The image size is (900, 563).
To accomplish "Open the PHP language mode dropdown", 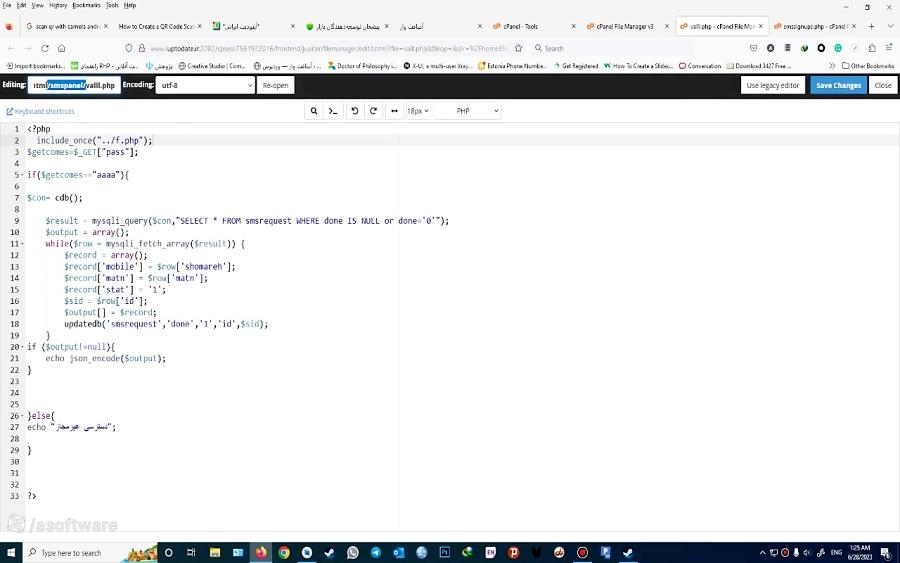I will point(467,111).
